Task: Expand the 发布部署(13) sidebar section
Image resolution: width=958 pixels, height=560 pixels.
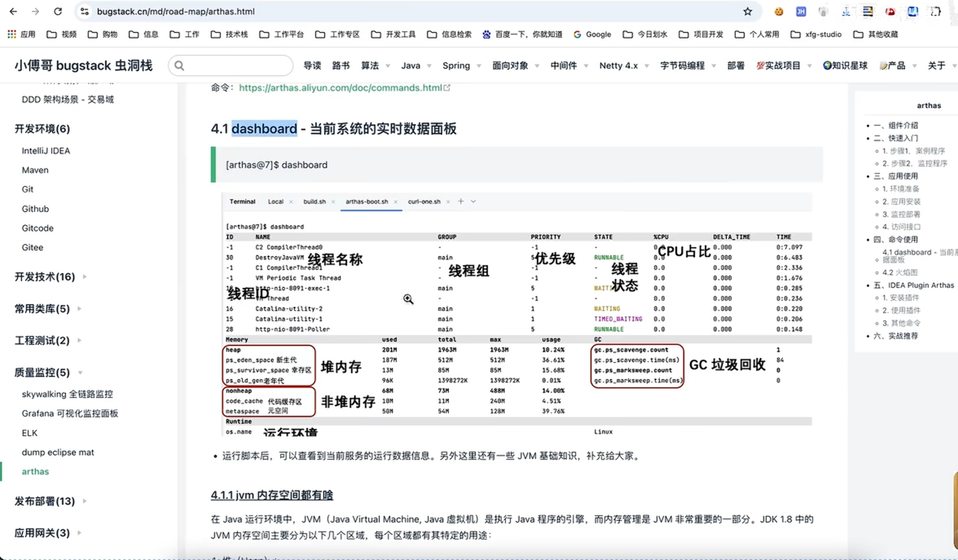Action: [x=44, y=501]
